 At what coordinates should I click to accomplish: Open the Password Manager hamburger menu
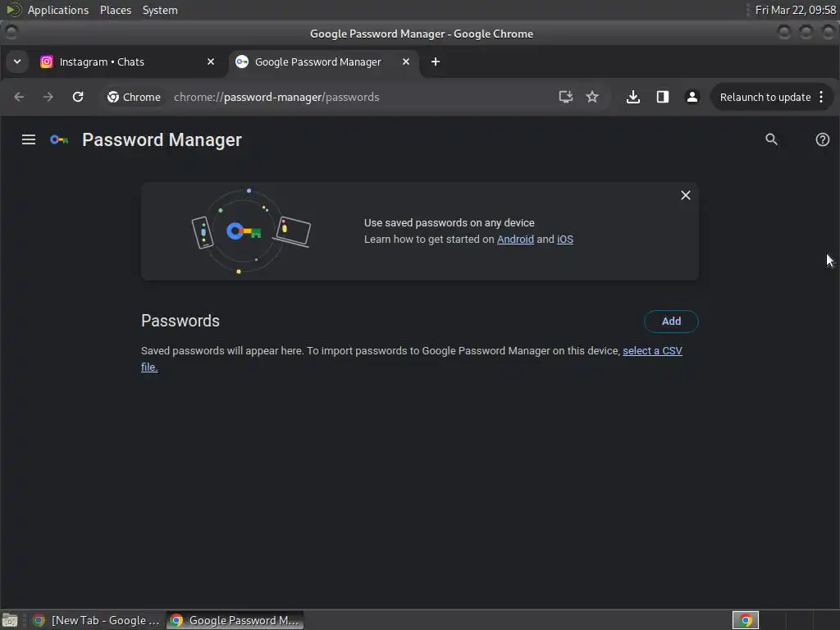click(29, 139)
